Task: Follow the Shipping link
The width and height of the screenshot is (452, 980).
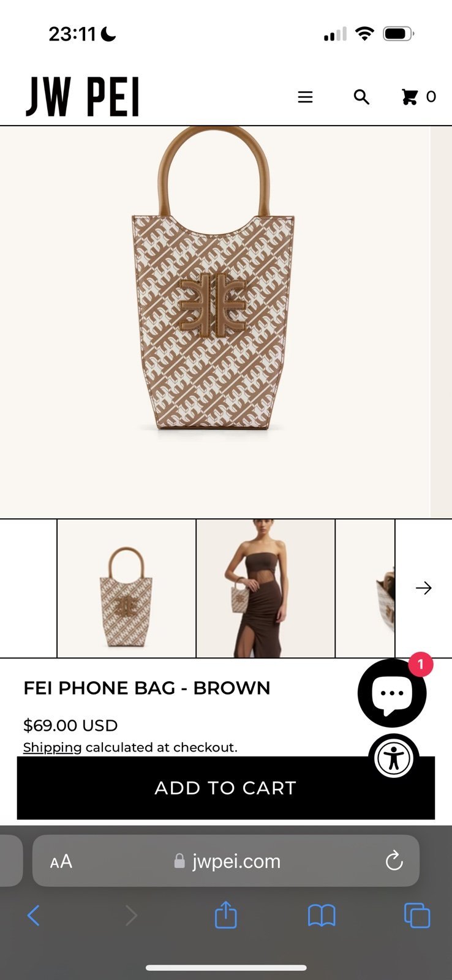Action: (52, 747)
